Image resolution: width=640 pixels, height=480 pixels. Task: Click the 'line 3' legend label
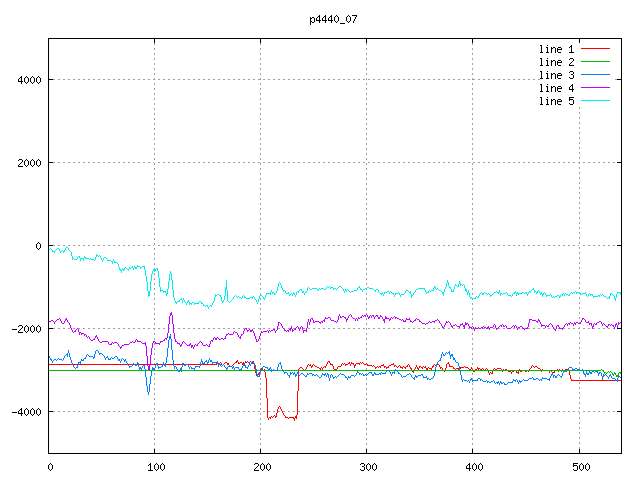point(556,75)
